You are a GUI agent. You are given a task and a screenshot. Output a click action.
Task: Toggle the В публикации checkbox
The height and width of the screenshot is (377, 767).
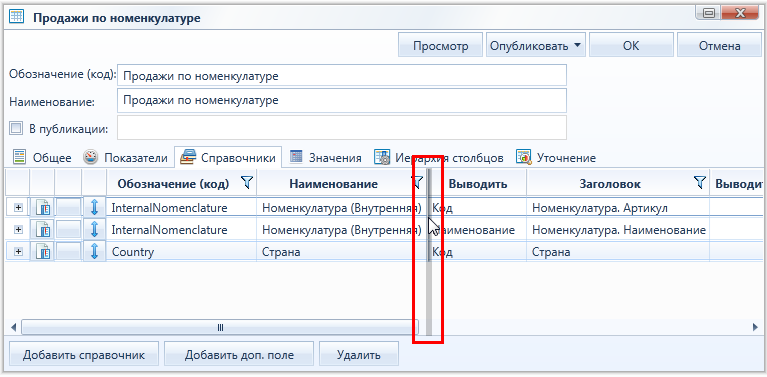(16, 129)
